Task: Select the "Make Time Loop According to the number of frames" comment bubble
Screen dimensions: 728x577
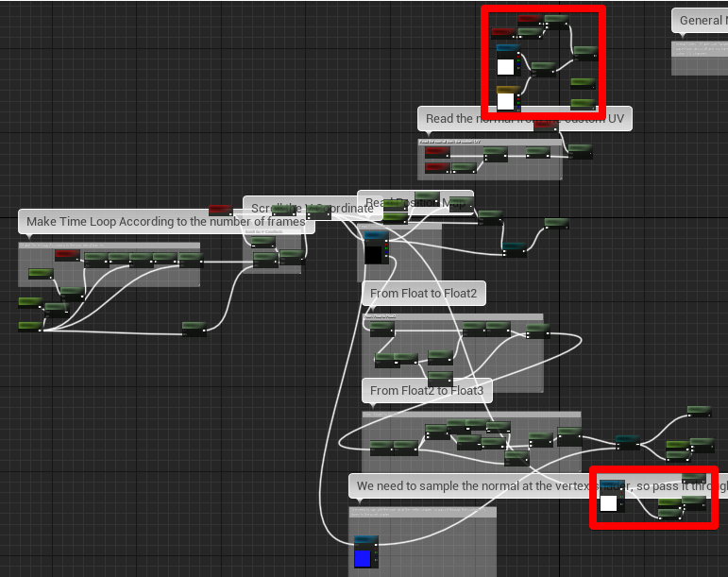Action: point(166,221)
